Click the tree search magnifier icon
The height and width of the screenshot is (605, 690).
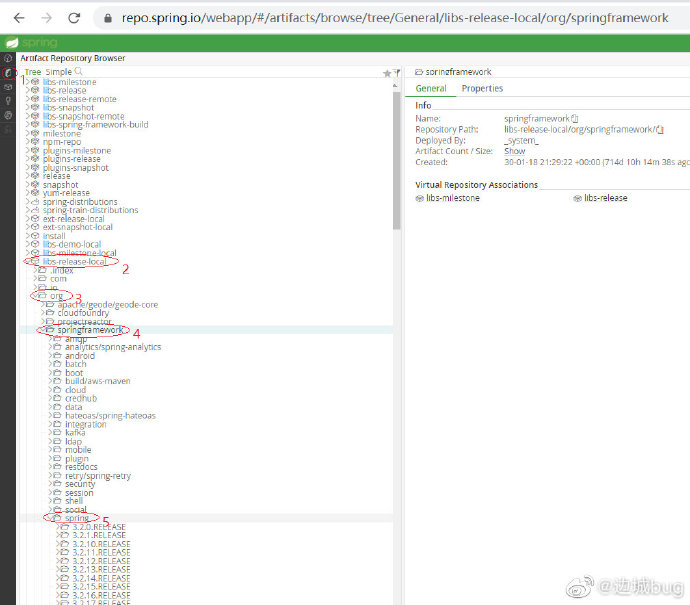click(x=78, y=71)
